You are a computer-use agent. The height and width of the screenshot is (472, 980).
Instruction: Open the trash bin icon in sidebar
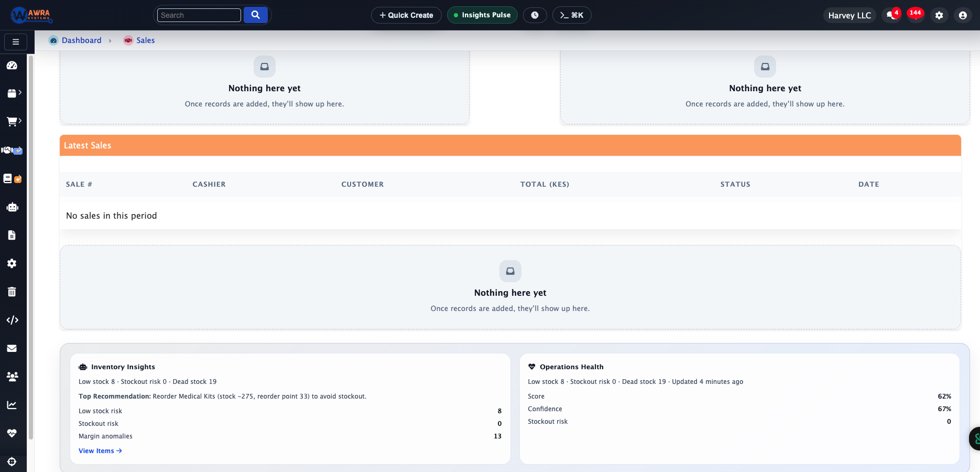point(12,292)
